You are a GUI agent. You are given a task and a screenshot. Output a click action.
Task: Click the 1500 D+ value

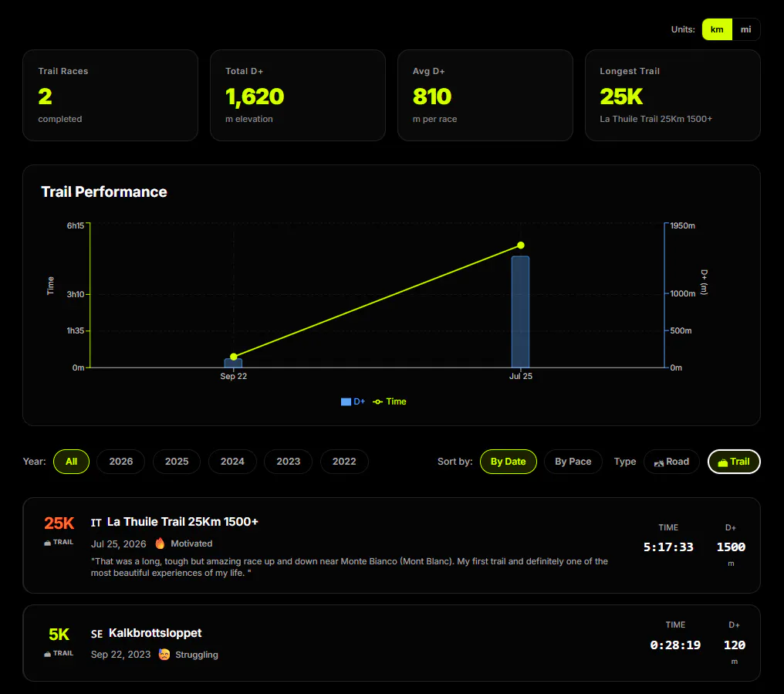731,547
